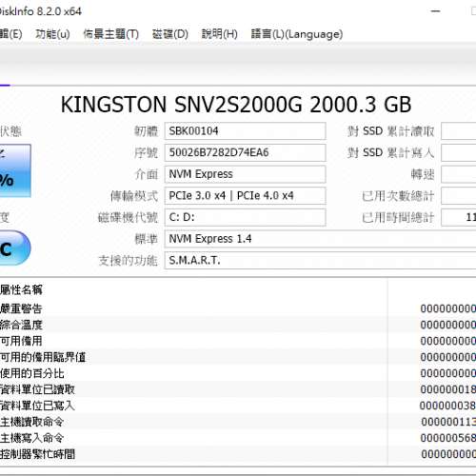Click the 屬性名稱 column header
476x476 pixels.
pos(21,289)
